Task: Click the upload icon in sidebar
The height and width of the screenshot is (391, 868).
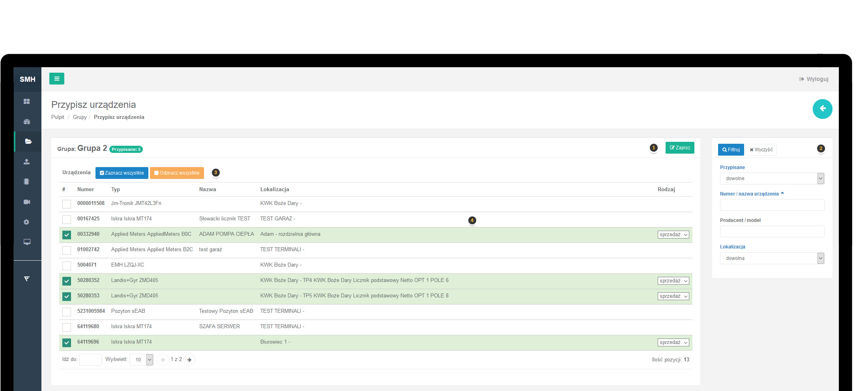Action: (27, 162)
